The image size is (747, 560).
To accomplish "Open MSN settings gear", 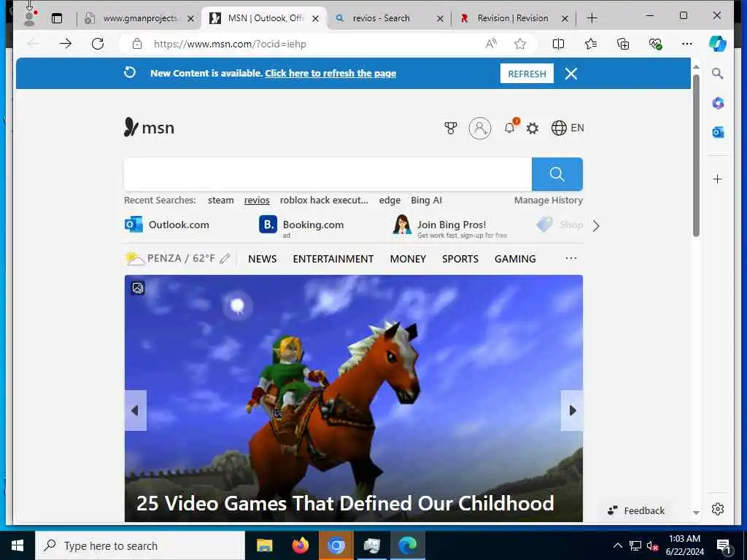I will (533, 128).
